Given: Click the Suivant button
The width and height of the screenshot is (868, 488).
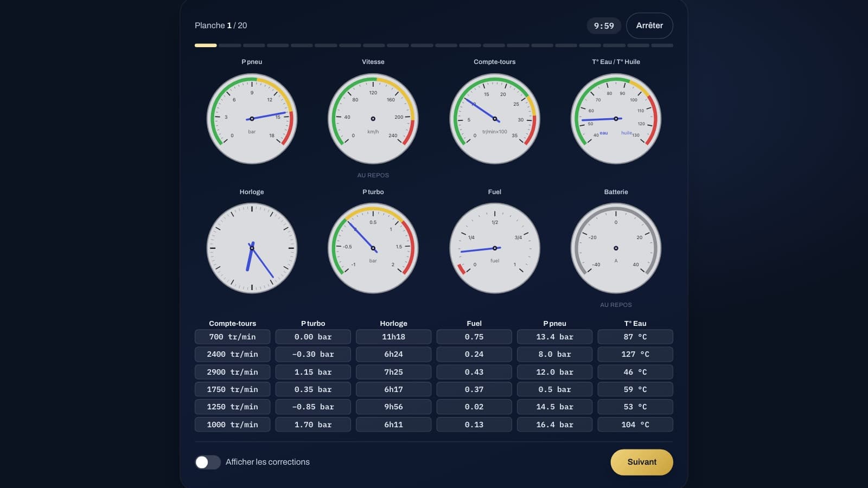Looking at the screenshot, I should [642, 462].
